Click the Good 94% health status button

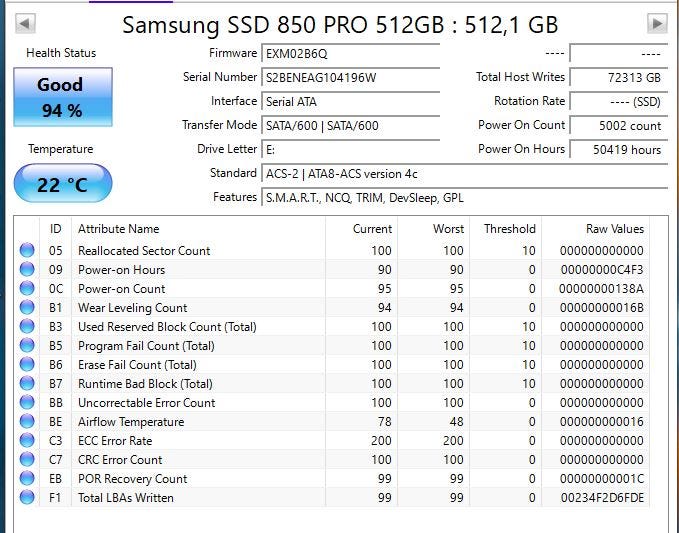tap(62, 97)
